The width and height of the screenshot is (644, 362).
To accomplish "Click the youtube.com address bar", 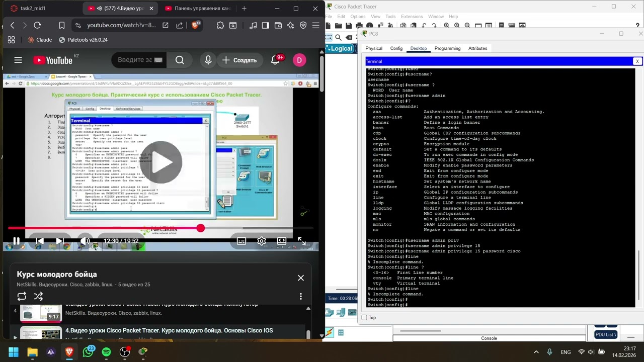I will (121, 25).
